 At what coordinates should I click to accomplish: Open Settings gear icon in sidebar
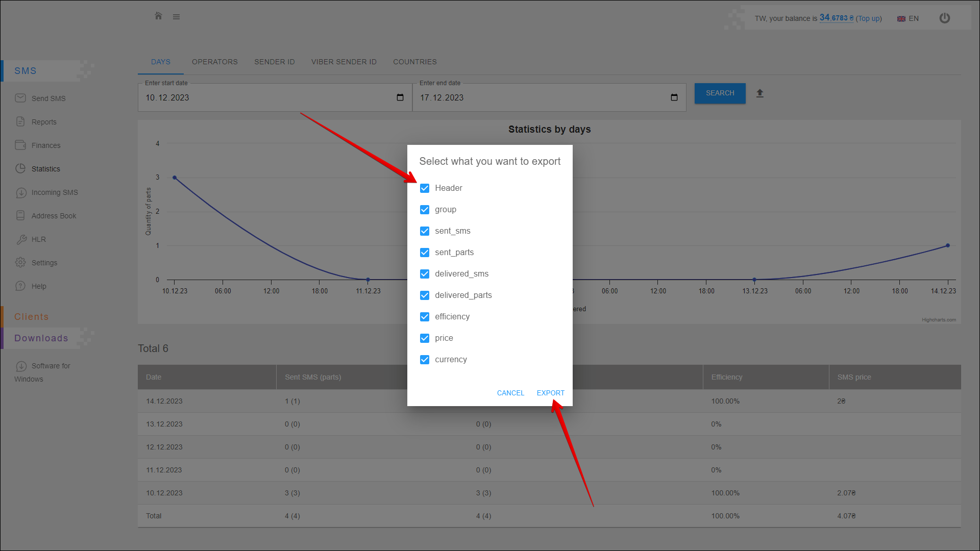[x=20, y=262]
